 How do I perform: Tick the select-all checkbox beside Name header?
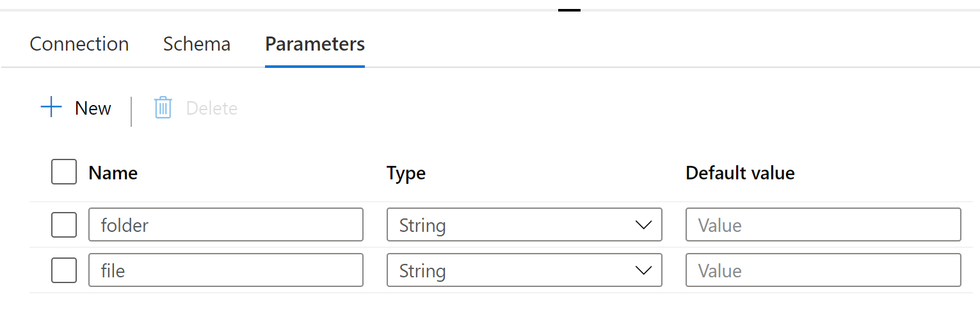[64, 172]
